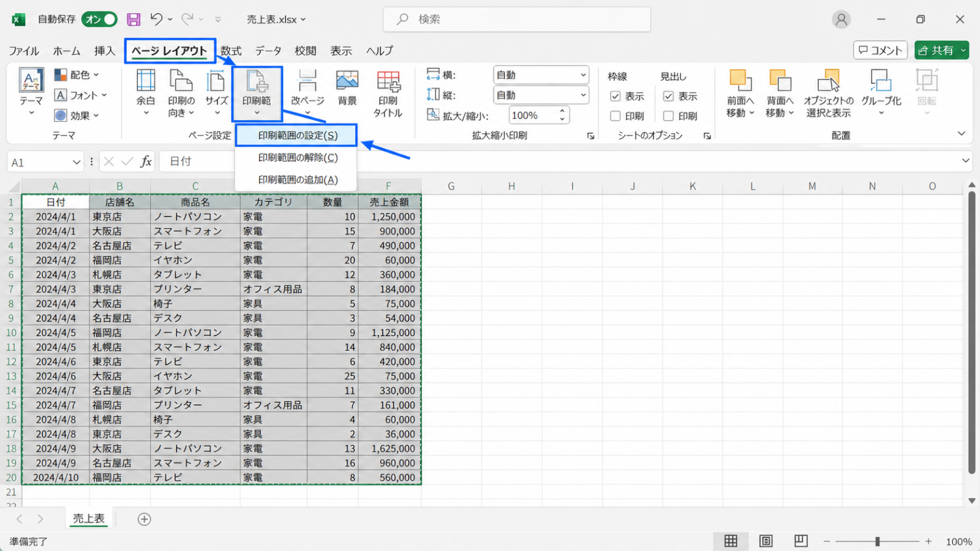This screenshot has height=551, width=980.
Task: Open the 余白 margins menu
Action: click(146, 92)
